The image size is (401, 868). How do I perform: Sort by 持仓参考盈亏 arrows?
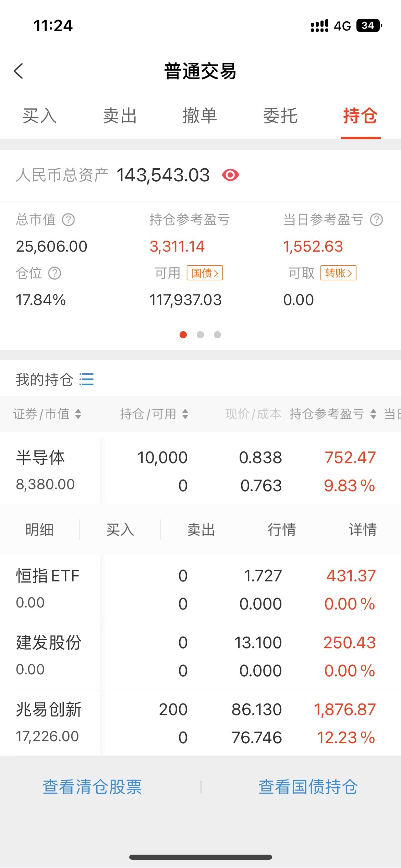click(373, 414)
